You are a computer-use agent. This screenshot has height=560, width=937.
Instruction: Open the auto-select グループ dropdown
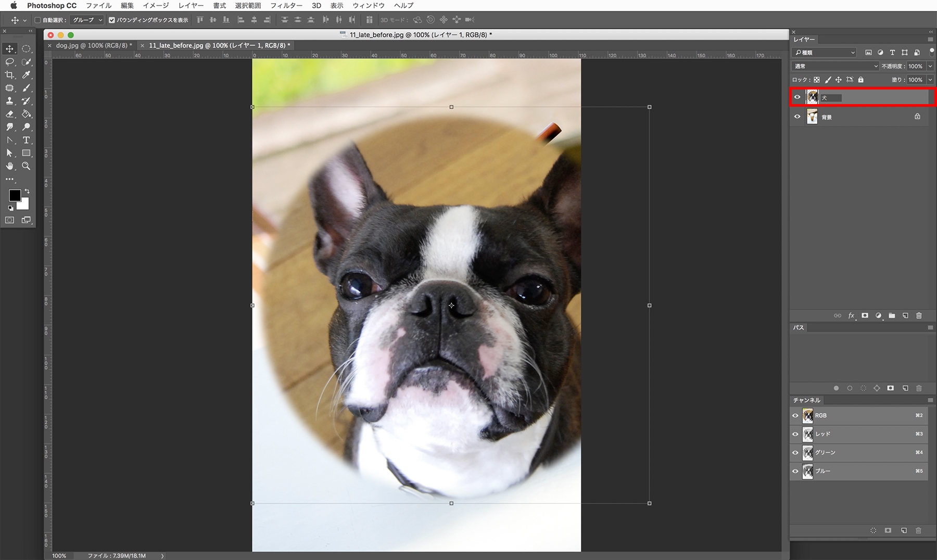click(x=87, y=20)
